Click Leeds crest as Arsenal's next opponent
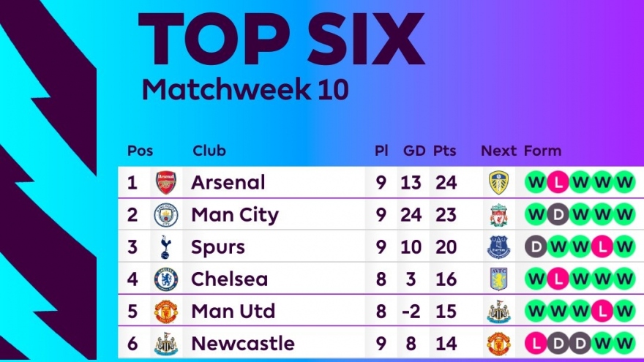Screen dimensions: 644x362 point(499,182)
